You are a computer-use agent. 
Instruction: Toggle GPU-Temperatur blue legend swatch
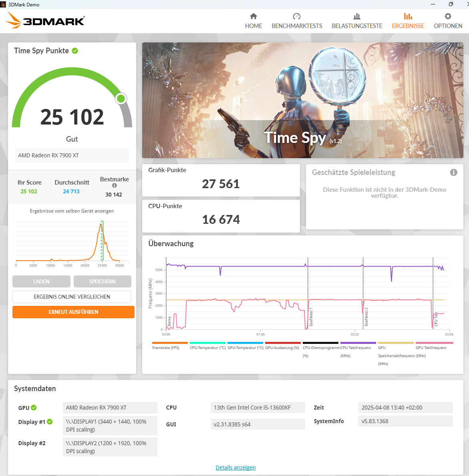click(x=245, y=343)
